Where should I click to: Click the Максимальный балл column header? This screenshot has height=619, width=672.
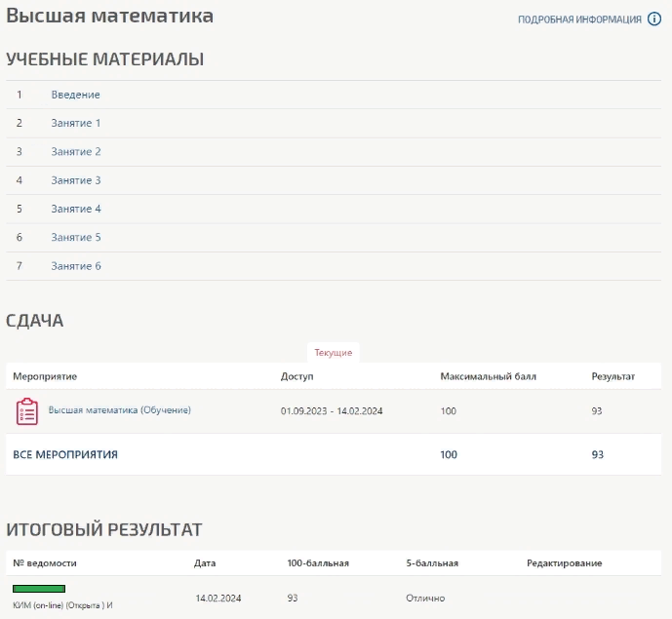tap(488, 376)
